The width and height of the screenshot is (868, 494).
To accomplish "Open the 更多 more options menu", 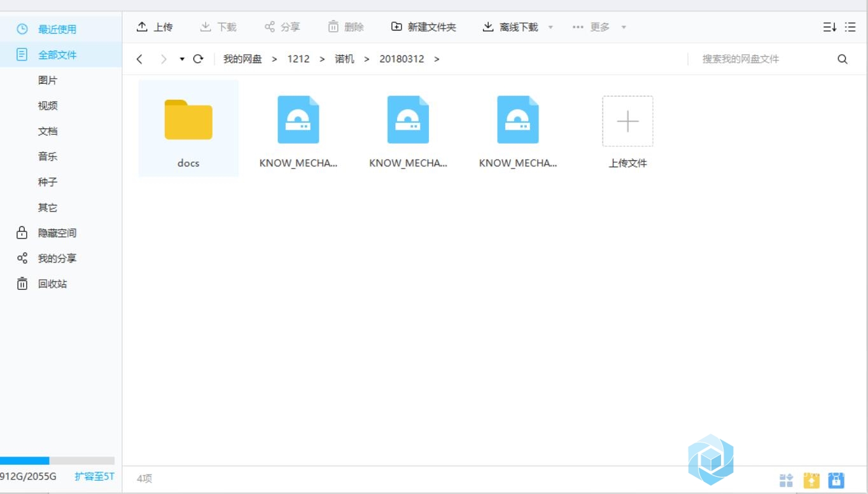I will (x=591, y=27).
